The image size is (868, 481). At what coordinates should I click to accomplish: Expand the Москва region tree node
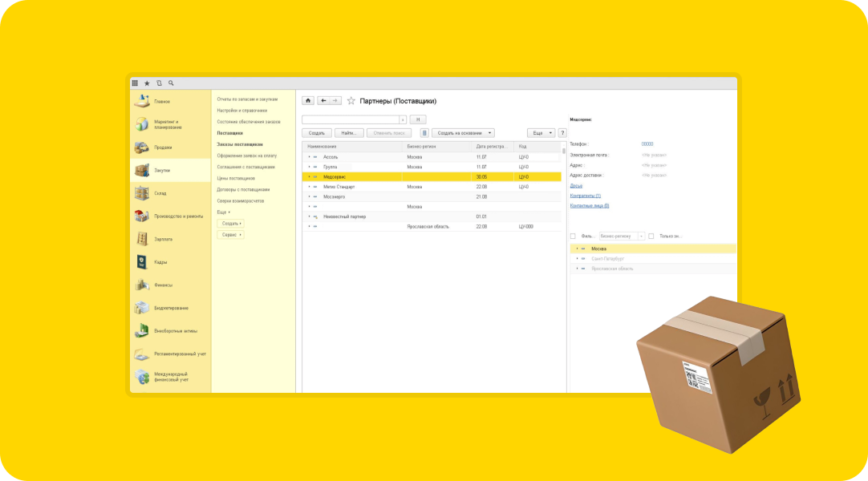[577, 249]
